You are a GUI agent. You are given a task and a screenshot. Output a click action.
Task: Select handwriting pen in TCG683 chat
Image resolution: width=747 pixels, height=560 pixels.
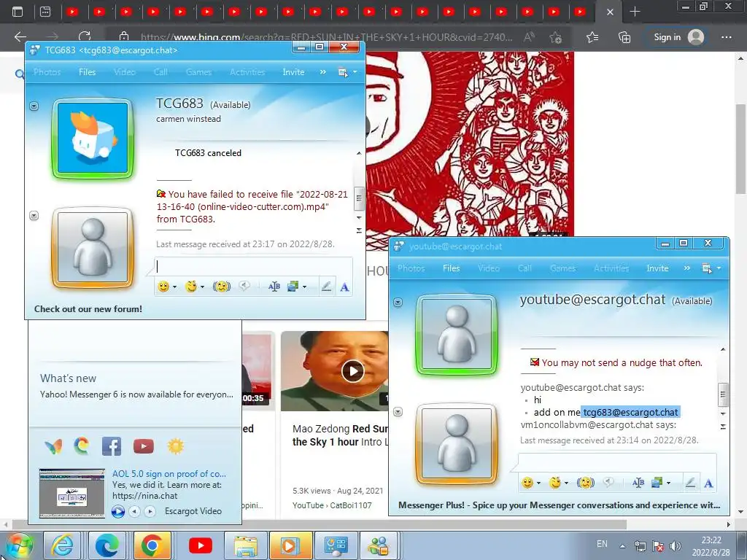326,287
